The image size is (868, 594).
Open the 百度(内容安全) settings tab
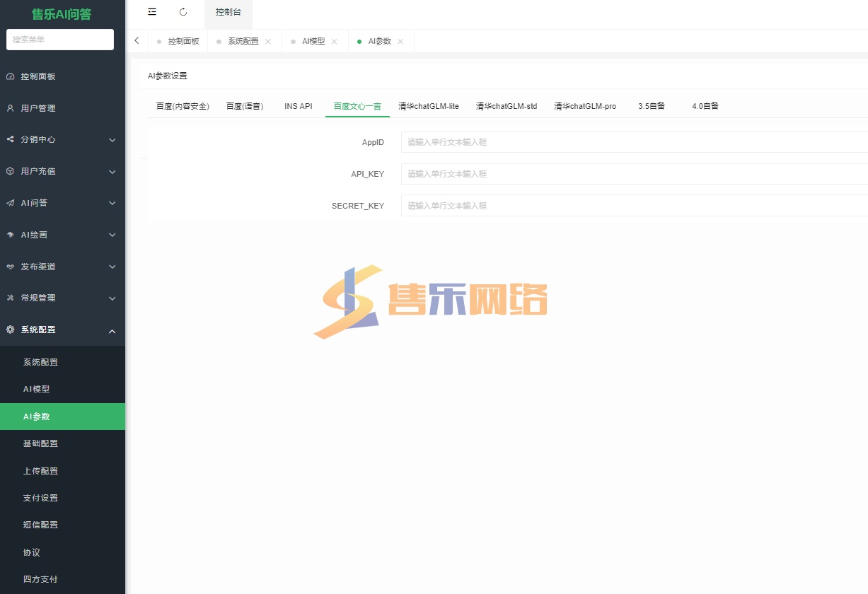(183, 106)
